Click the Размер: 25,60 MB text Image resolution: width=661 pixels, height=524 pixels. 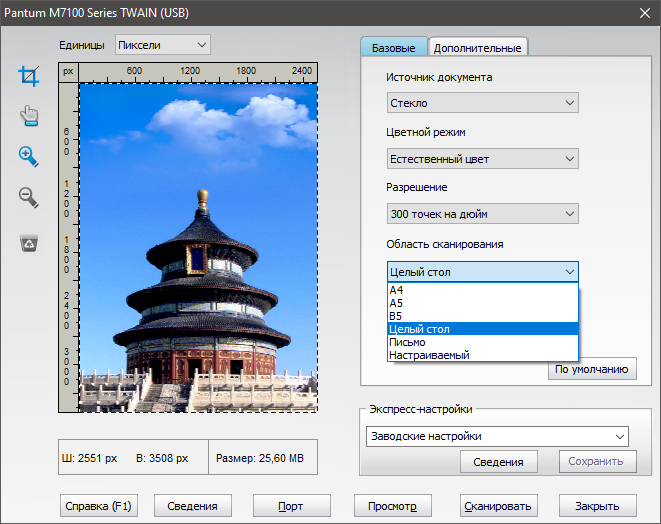260,458
